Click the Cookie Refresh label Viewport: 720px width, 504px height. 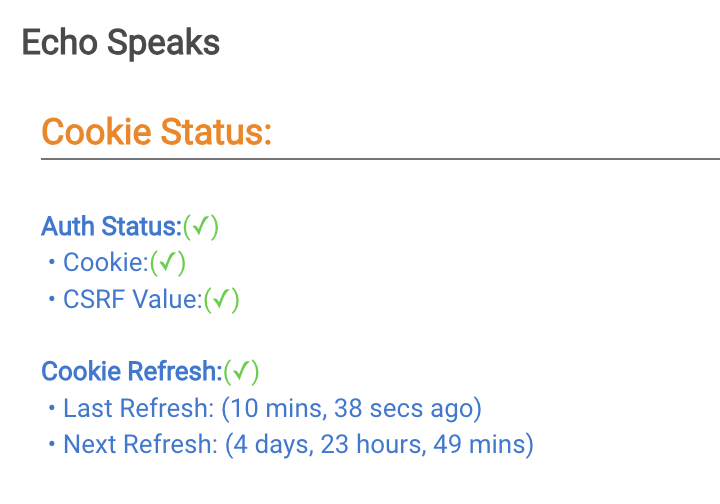click(x=131, y=372)
